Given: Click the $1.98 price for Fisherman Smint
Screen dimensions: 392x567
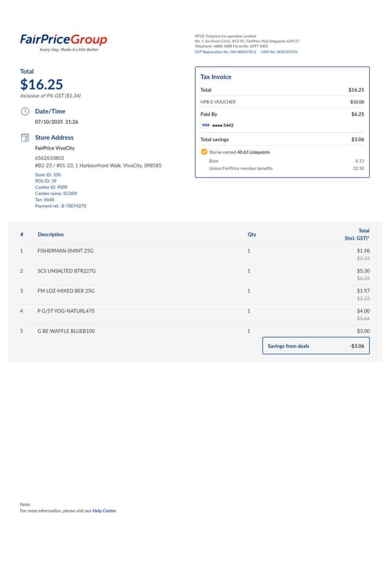Looking at the screenshot, I should coord(363,251).
